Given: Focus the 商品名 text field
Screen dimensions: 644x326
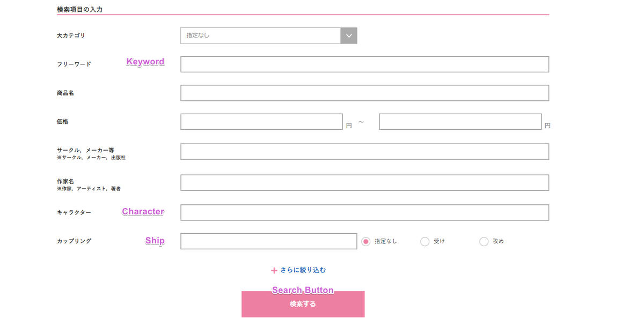Looking at the screenshot, I should tap(364, 93).
